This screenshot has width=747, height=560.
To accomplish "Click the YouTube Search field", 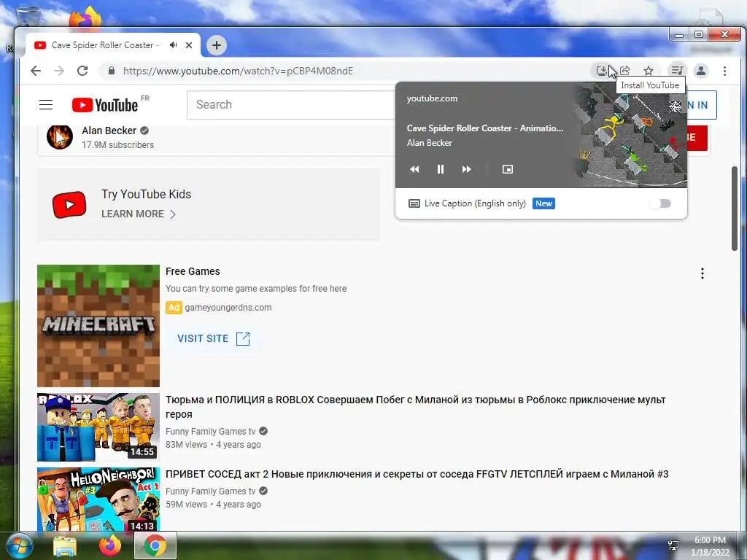I will pos(290,105).
